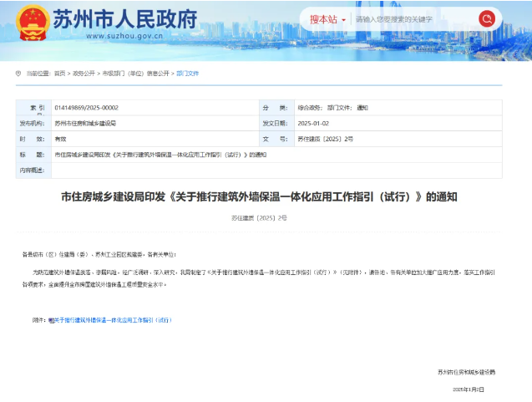Open the attachment 关于推行建筑外墙保温一体化应用工作指引(试行)
This screenshot has height=402, width=532.
tap(113, 320)
